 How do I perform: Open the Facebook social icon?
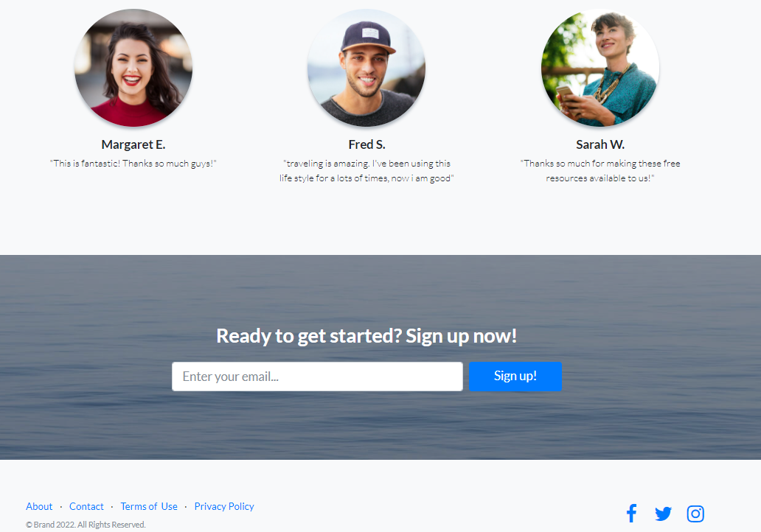click(x=631, y=513)
